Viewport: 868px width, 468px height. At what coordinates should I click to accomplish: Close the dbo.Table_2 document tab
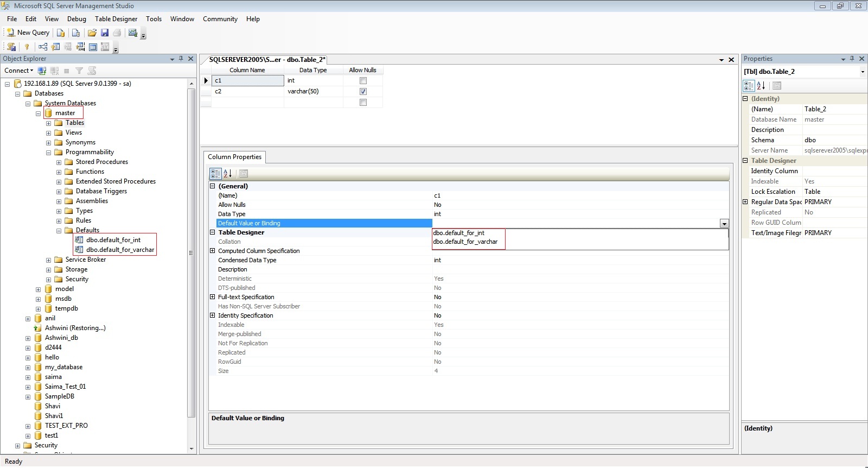click(731, 60)
